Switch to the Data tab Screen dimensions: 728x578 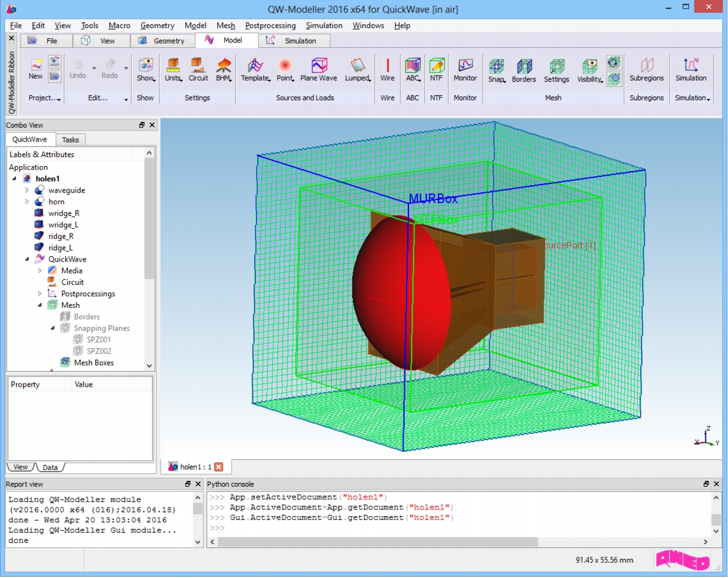[50, 468]
